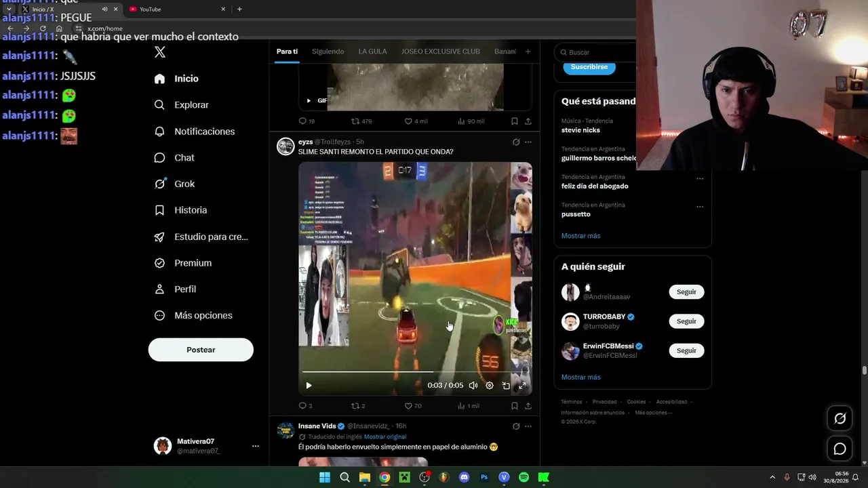
Task: Open Estudio para creadores in sidebar
Action: click(x=201, y=237)
